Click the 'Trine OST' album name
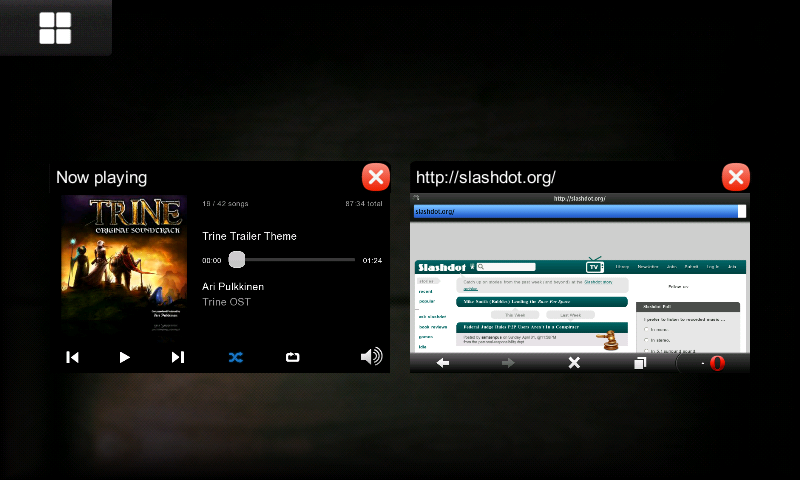This screenshot has width=800, height=480. pyautogui.click(x=226, y=302)
